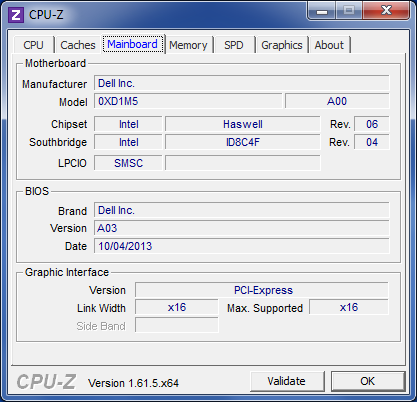Click the CPU-Z purple Z title icon
Viewport: 417px width, 402px height.
pyautogui.click(x=16, y=15)
